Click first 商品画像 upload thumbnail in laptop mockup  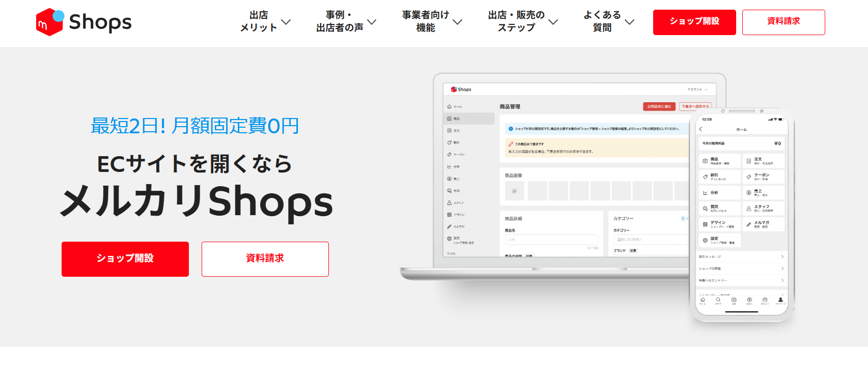click(514, 191)
